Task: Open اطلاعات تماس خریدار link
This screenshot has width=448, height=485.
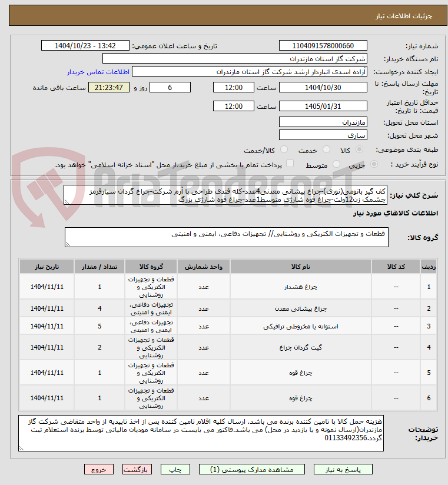Action: (x=98, y=72)
